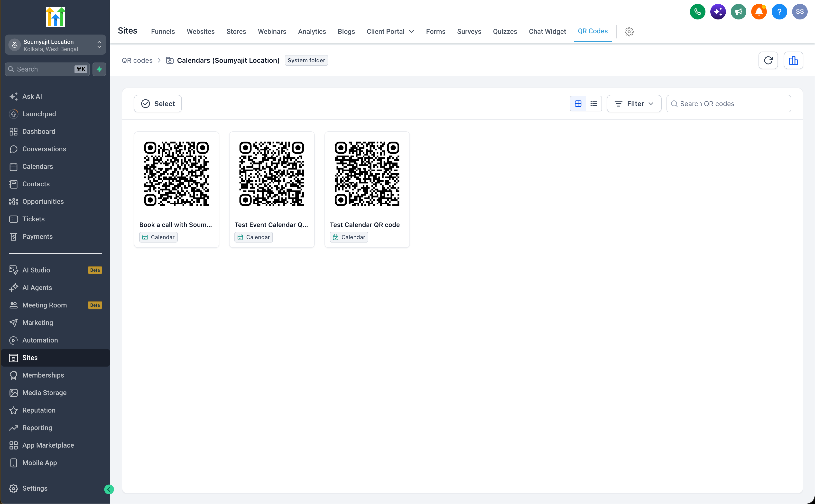Open Test Calendar QR code card
Screen dimensions: 815x504
(367, 189)
